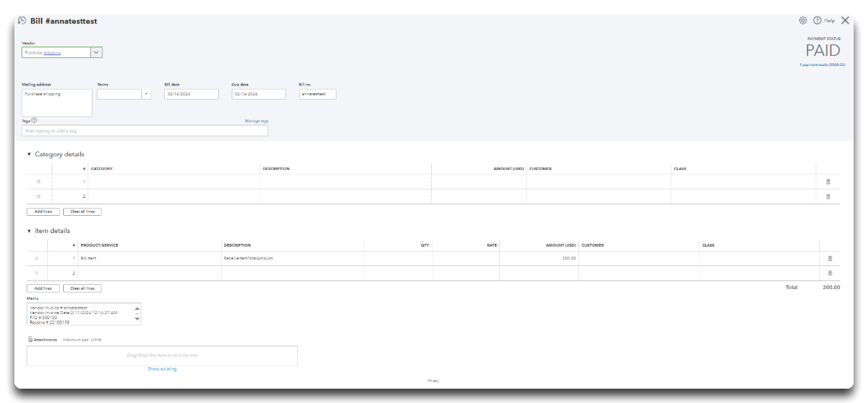Click the Due date field
Screen dimensions: 868x403
259,94
